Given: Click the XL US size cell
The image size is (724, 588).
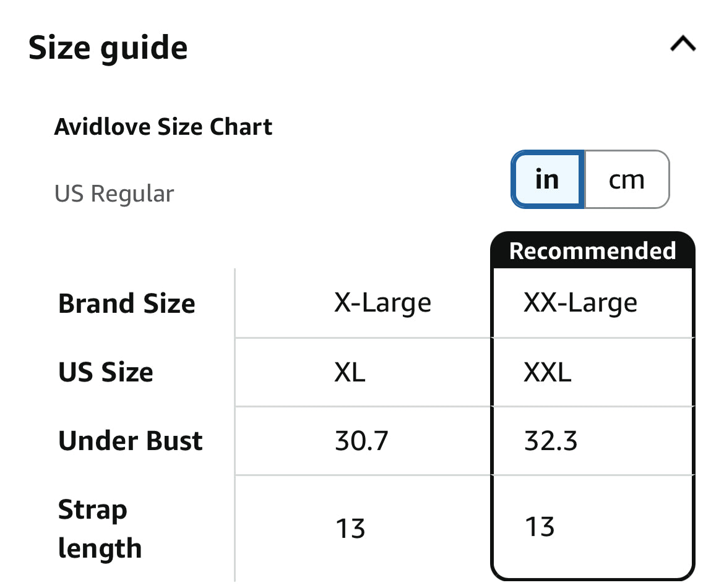Looking at the screenshot, I should tap(349, 372).
